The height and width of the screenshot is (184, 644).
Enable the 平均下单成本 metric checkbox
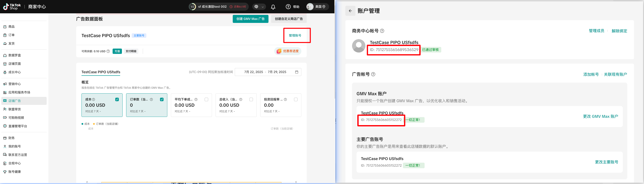[x=206, y=100]
